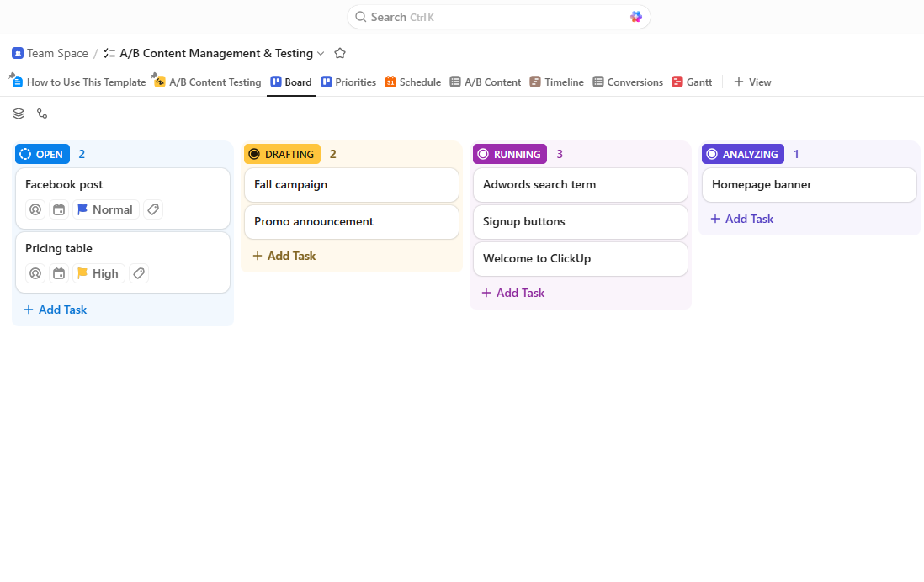Switch to the Gantt view tab
The width and height of the screenshot is (924, 582).
(x=692, y=82)
